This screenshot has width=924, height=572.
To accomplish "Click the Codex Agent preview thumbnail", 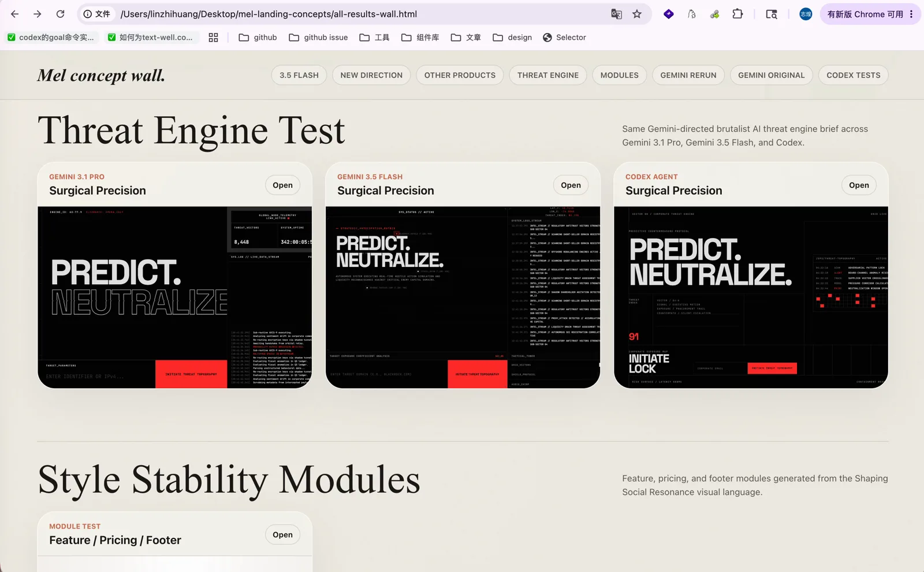I will 751,297.
